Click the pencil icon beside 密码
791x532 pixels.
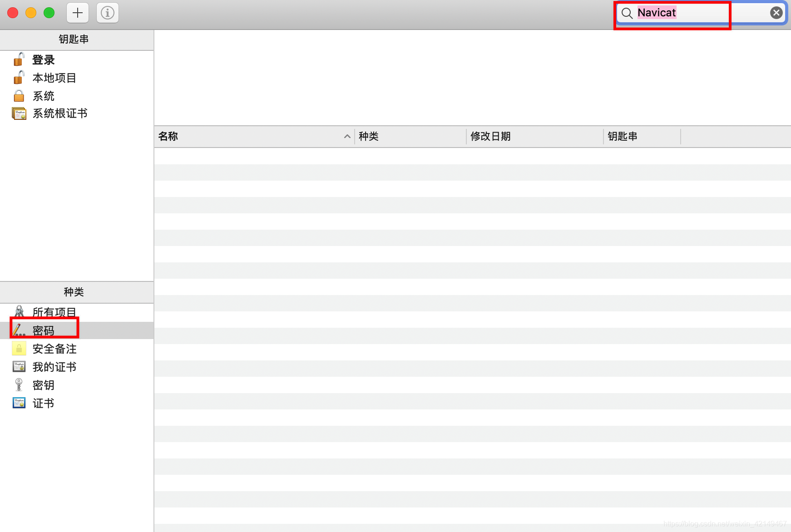pos(19,330)
